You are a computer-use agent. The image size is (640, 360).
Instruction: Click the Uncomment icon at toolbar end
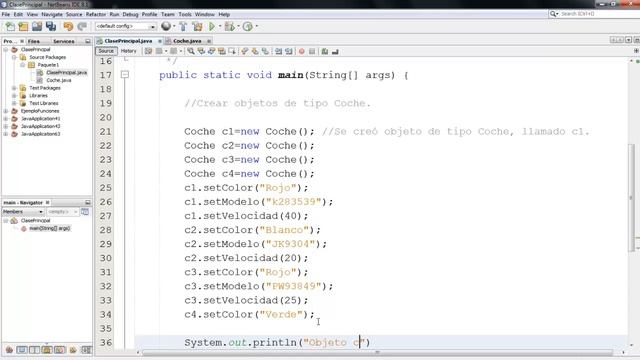click(x=335, y=51)
